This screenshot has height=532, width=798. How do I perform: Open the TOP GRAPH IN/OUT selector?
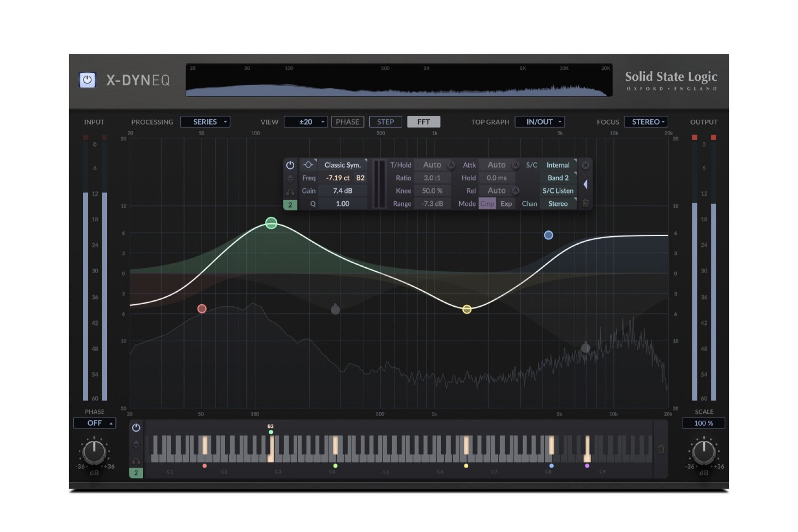(x=539, y=121)
